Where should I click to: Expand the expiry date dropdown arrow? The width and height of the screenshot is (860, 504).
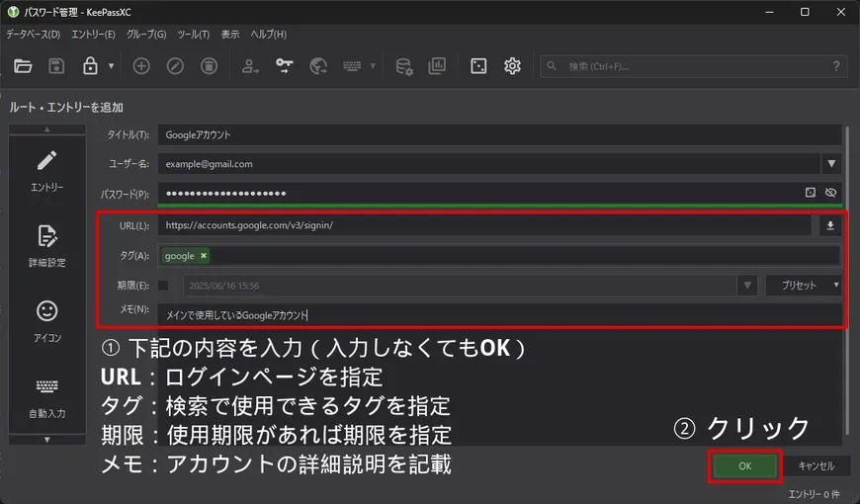[747, 286]
